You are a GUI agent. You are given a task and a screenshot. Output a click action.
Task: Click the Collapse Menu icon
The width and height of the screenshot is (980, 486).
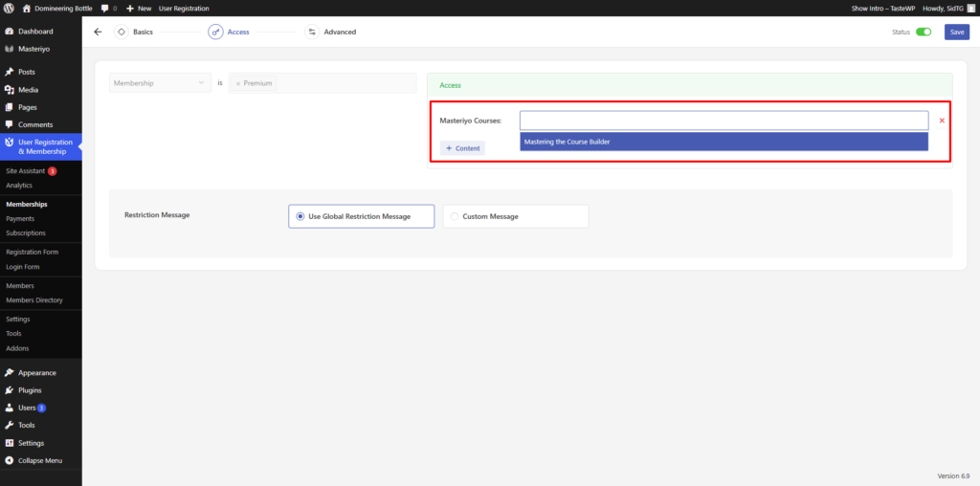[9, 460]
